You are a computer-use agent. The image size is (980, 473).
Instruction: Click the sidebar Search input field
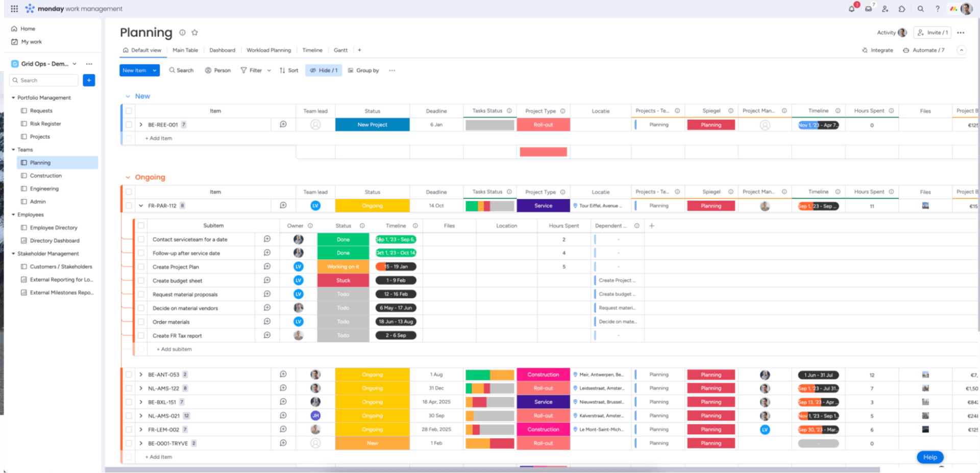(x=46, y=80)
